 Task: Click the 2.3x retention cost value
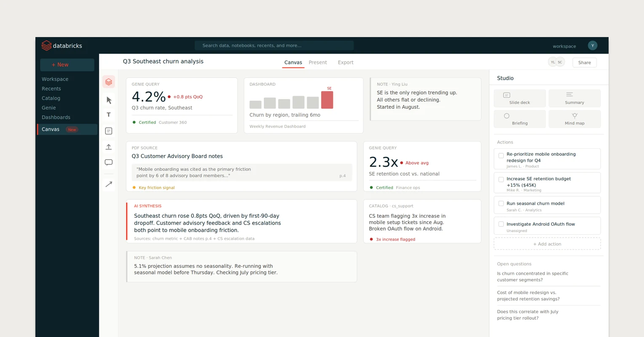(x=383, y=162)
